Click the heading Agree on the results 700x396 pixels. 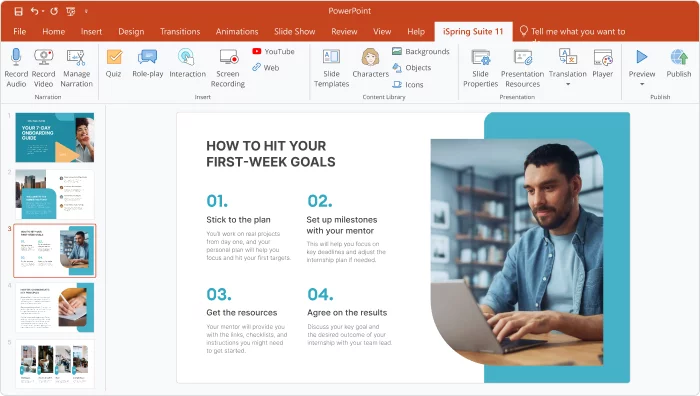point(347,313)
